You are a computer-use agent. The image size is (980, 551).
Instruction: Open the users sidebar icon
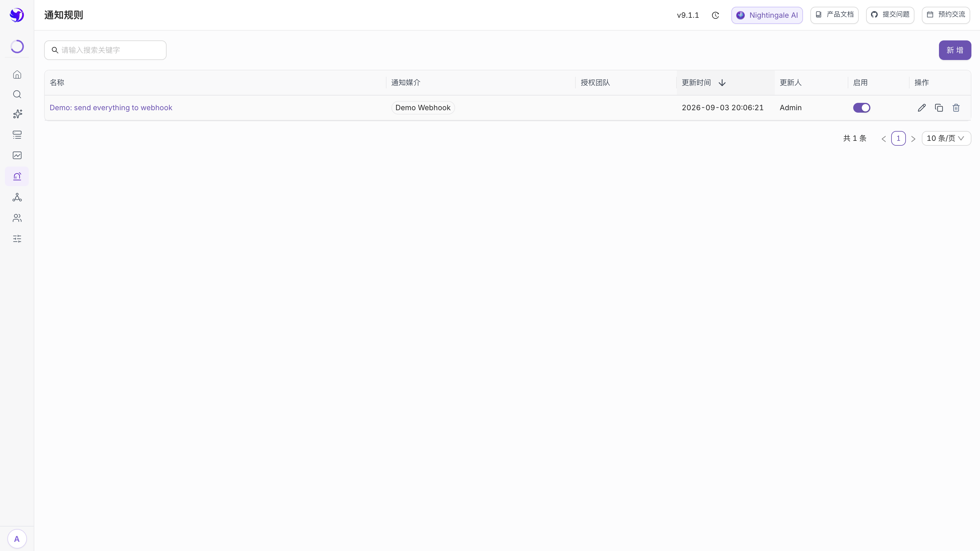tap(17, 218)
